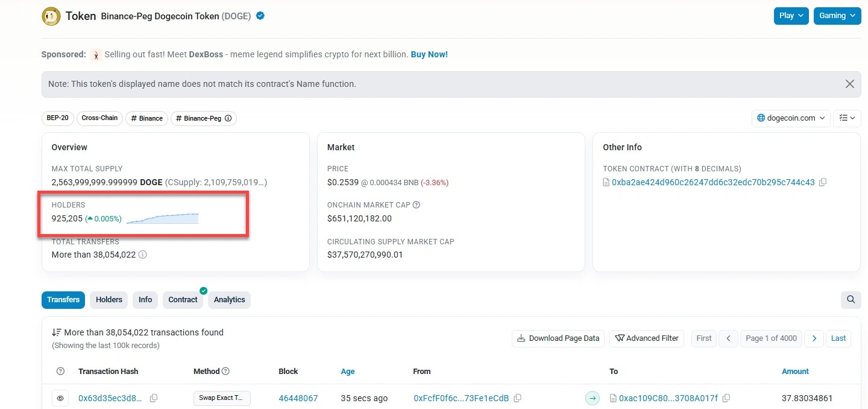Dismiss the contract name mismatch note
This screenshot has width=868, height=409.
tap(849, 84)
